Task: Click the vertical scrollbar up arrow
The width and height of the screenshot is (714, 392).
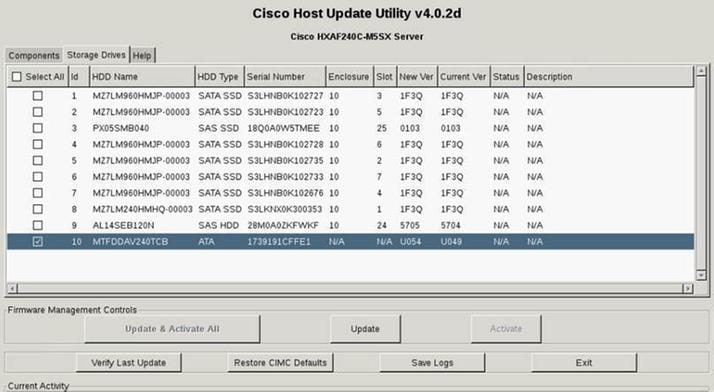Action: [x=701, y=71]
